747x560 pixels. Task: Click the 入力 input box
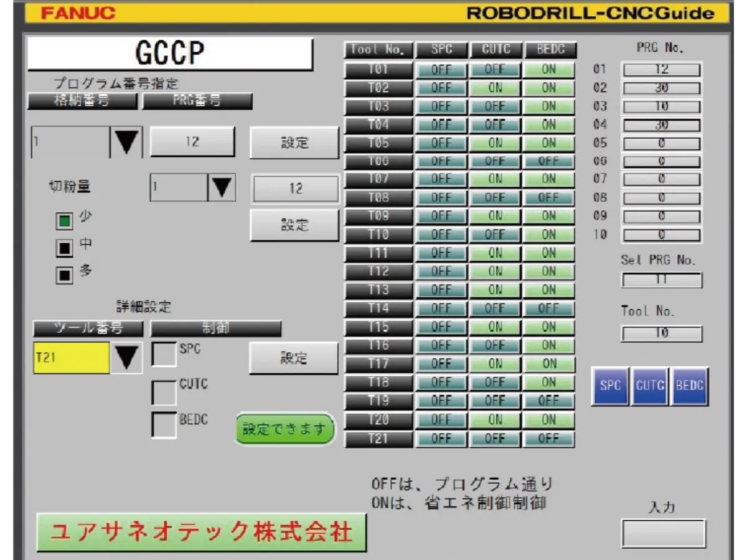coord(664,534)
